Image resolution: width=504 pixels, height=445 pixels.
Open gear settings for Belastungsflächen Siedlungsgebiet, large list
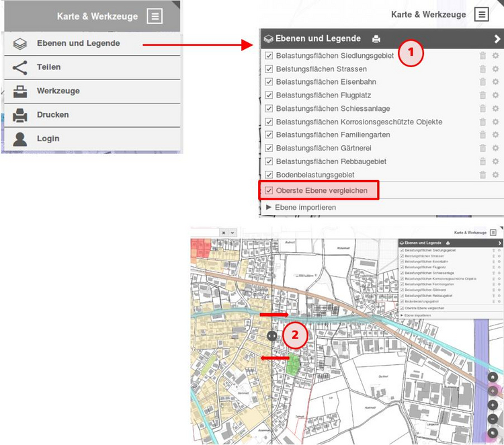click(495, 56)
